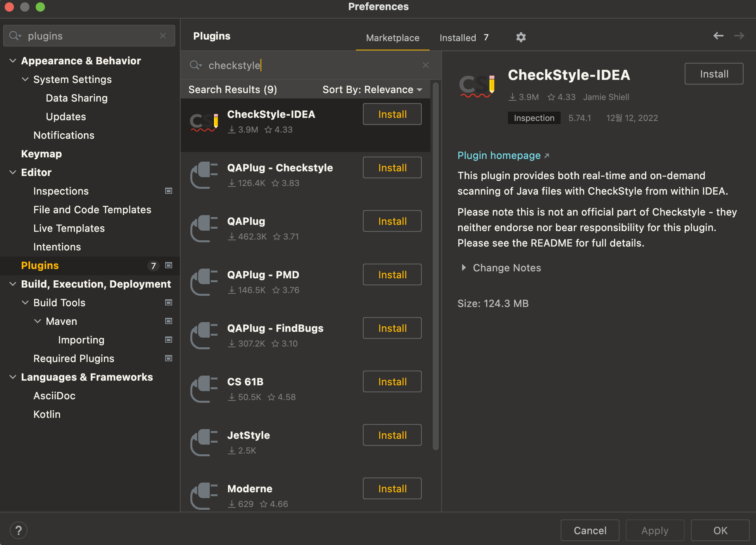This screenshot has width=756, height=545.
Task: Collapse the Maven tree node
Action: [38, 321]
